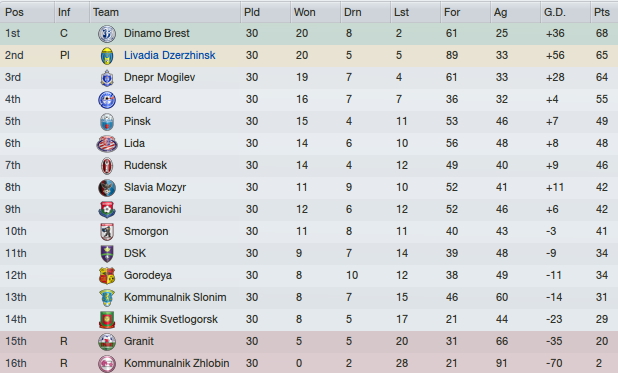
Task: Click the Dinamo Brest club crest
Action: [107, 34]
